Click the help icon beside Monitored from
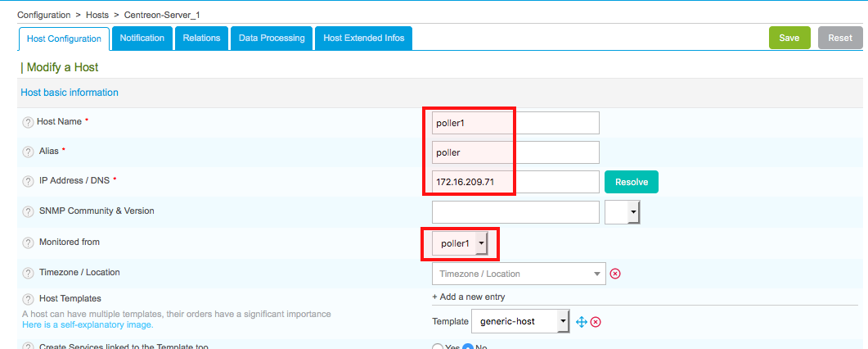Image resolution: width=868 pixels, height=349 pixels. (28, 243)
